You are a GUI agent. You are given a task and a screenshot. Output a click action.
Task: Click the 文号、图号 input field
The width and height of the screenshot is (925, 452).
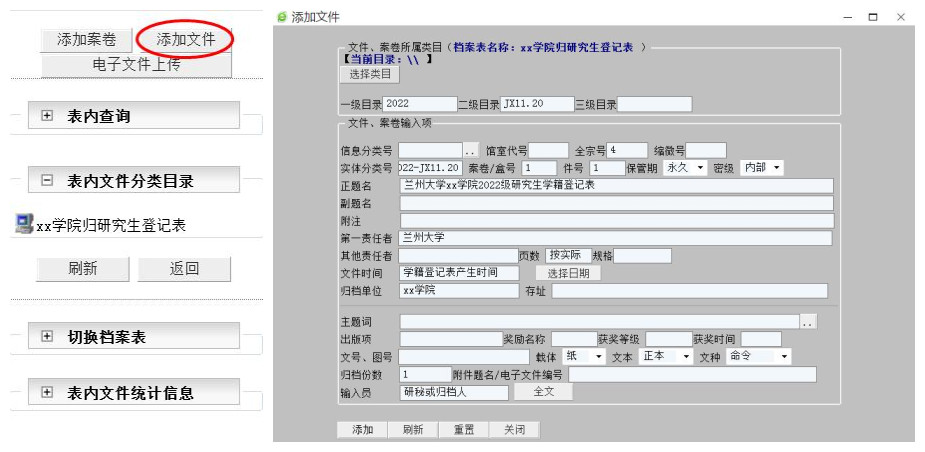click(x=465, y=357)
